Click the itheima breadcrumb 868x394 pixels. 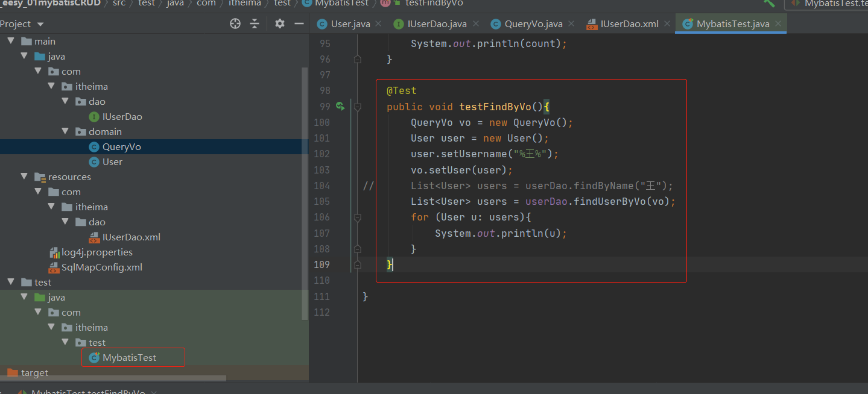[245, 3]
